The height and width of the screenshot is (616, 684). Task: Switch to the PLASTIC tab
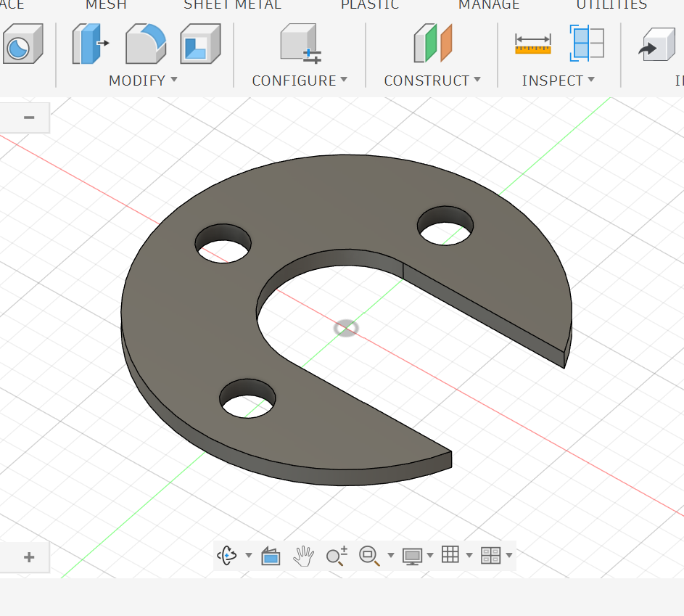370,4
